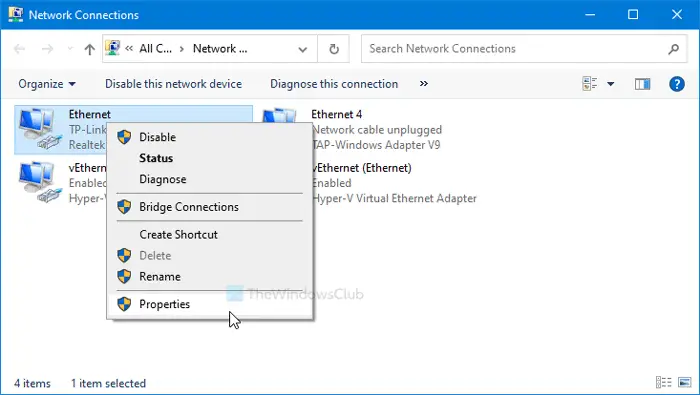
Task: Click the search magnifier icon
Action: coord(674,49)
